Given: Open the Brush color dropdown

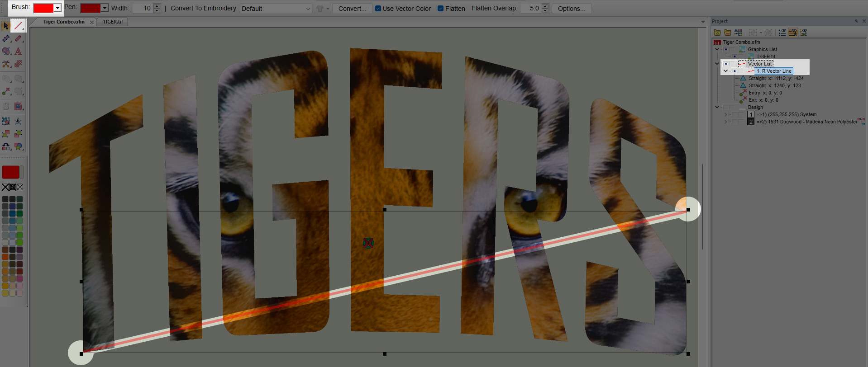Looking at the screenshot, I should coord(57,8).
